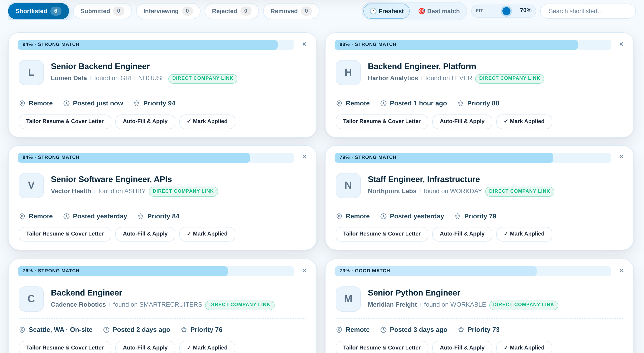This screenshot has width=644, height=353.
Task: Adjust the FIT threshold slider handle
Action: click(x=506, y=11)
